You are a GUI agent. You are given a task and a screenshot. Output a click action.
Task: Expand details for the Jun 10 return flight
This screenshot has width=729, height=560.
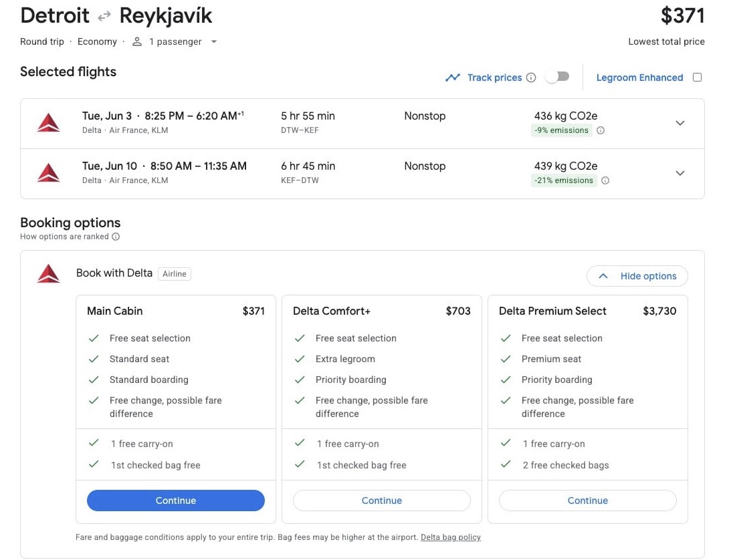coord(680,173)
